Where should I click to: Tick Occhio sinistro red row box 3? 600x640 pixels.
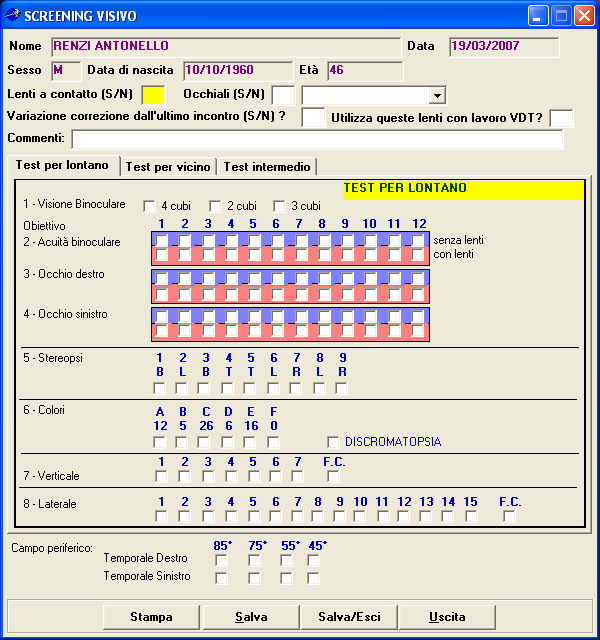click(208, 331)
